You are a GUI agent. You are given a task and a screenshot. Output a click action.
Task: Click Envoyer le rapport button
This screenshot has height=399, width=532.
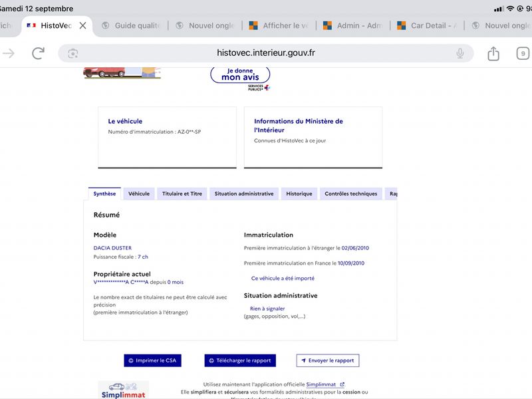328,360
